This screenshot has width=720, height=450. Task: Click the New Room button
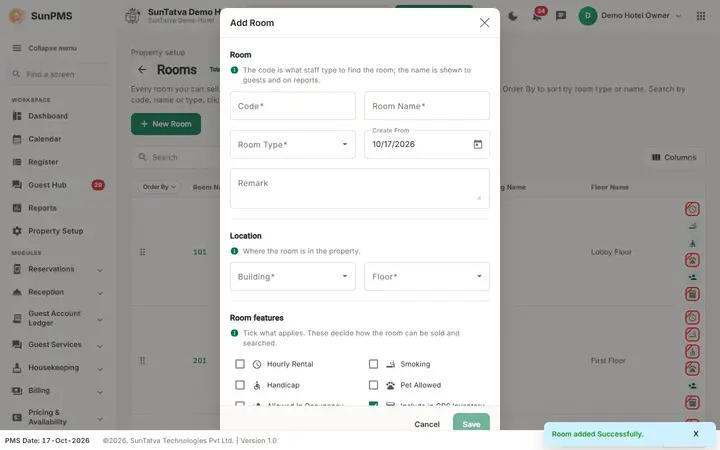click(x=166, y=124)
